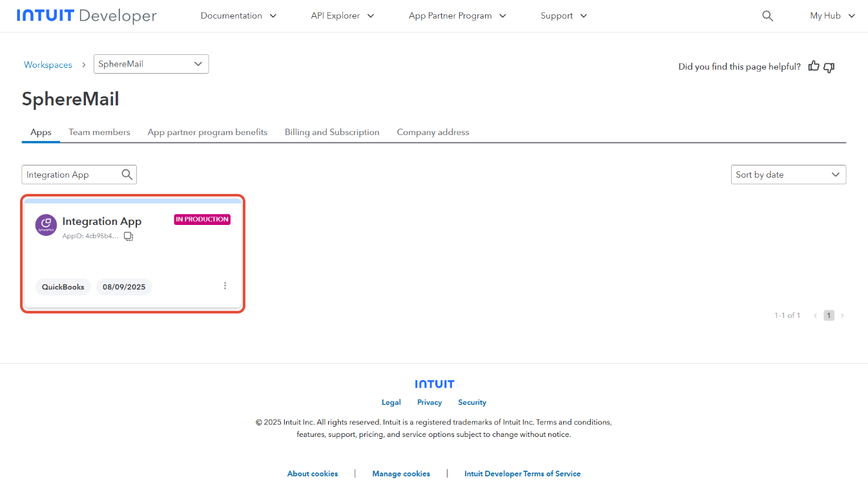Expand the Documentation menu
868x488 pixels.
click(x=238, y=16)
